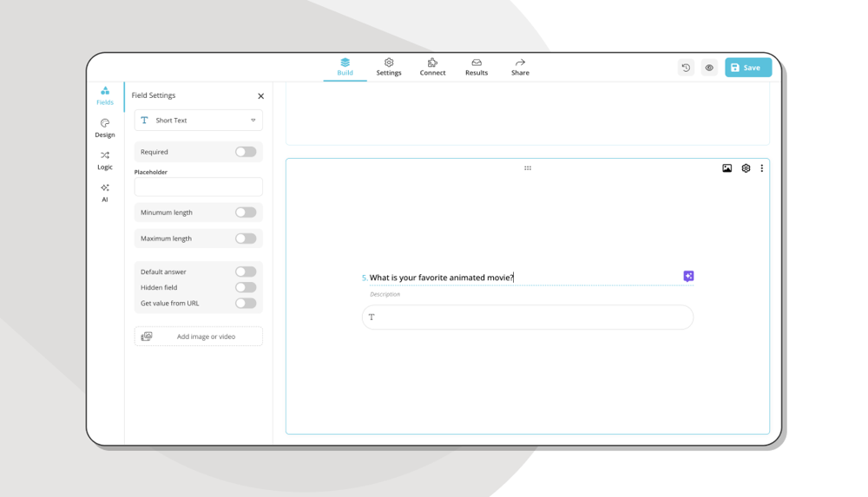The image size is (868, 497).
Task: Turn on the Default answer toggle
Action: tap(246, 271)
